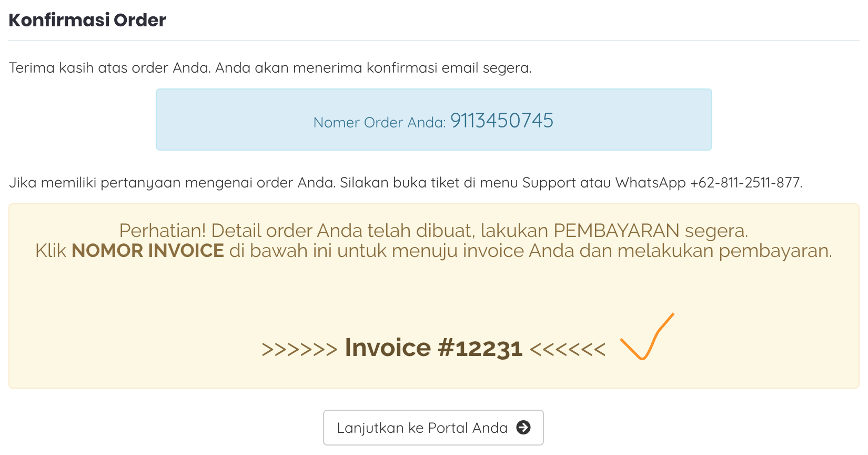868x455 pixels.
Task: Click the Konfirmasi Order heading
Action: (x=87, y=20)
